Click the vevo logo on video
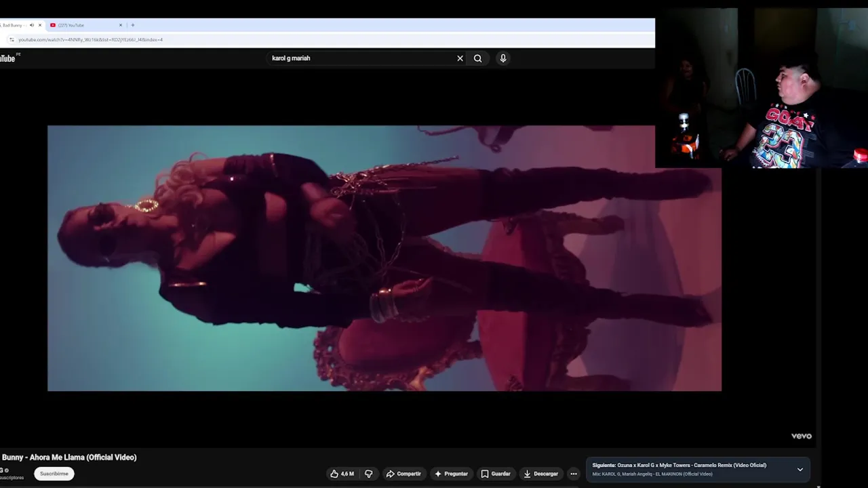This screenshot has width=868, height=488. click(x=801, y=436)
